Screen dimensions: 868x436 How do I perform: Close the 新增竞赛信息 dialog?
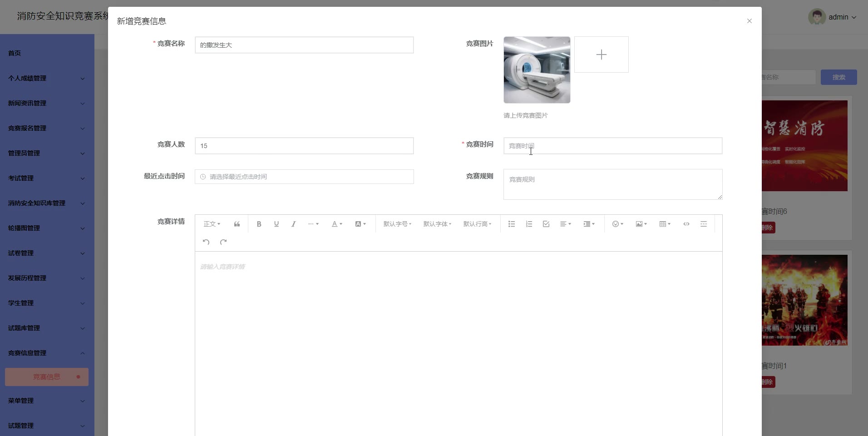coord(750,21)
